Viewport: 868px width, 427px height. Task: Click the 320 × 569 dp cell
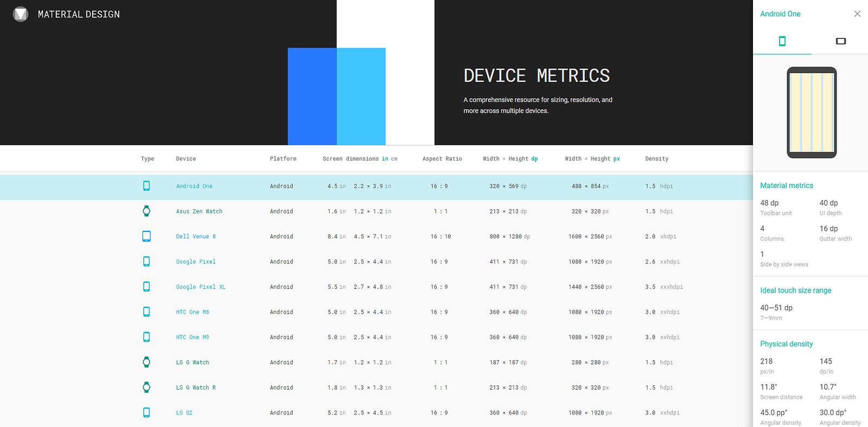(x=508, y=186)
